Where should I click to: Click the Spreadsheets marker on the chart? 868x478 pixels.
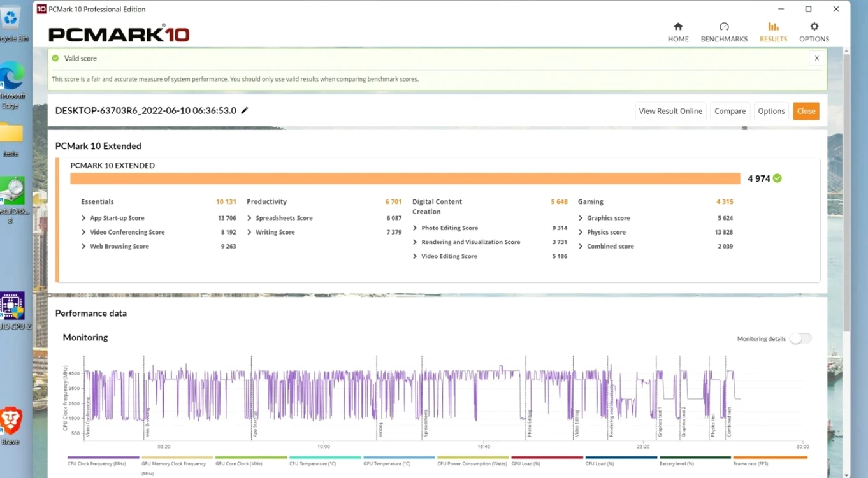[425, 423]
